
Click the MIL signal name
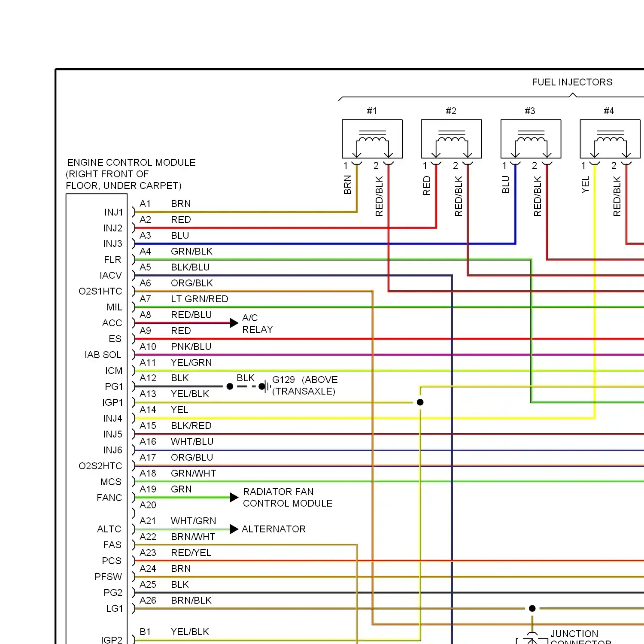(x=114, y=307)
